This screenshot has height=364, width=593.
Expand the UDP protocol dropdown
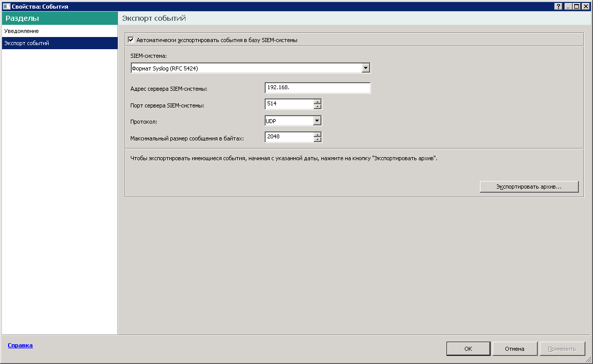coord(317,121)
